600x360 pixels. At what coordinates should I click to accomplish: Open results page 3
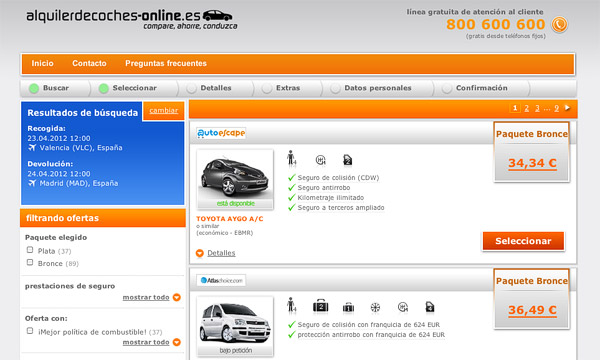coord(537,108)
